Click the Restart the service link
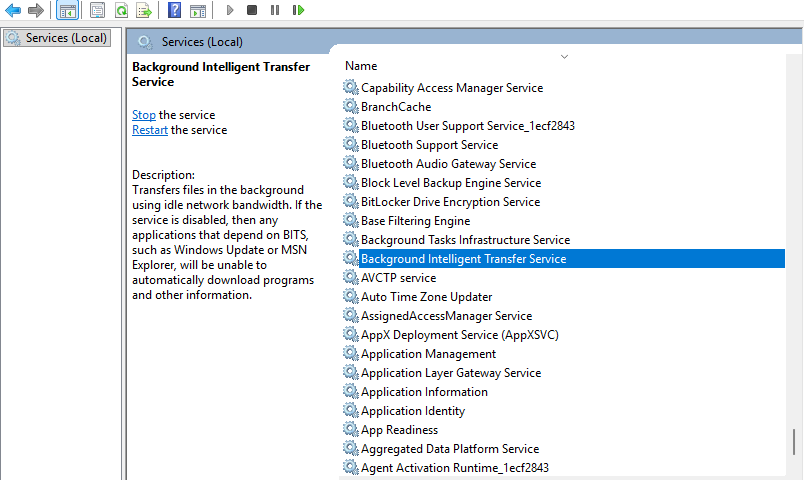The height and width of the screenshot is (480, 804). (149, 130)
